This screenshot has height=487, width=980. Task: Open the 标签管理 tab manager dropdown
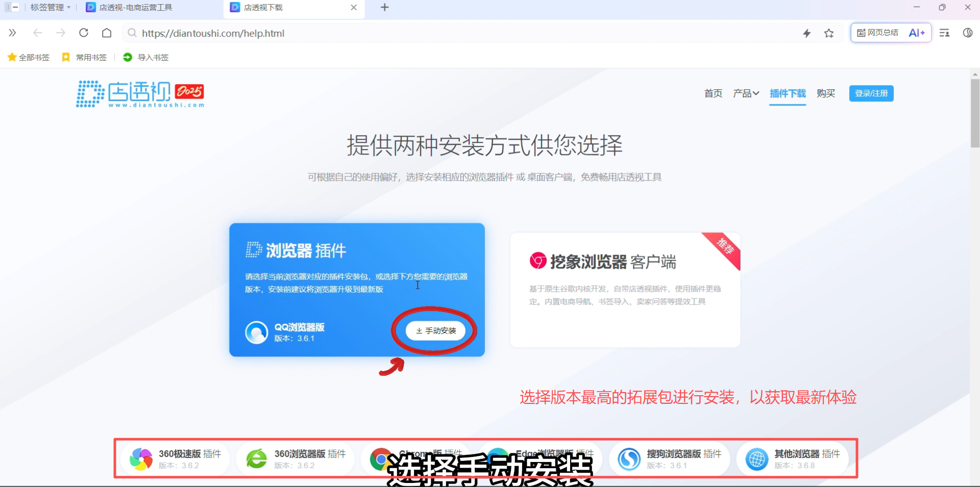click(x=50, y=7)
